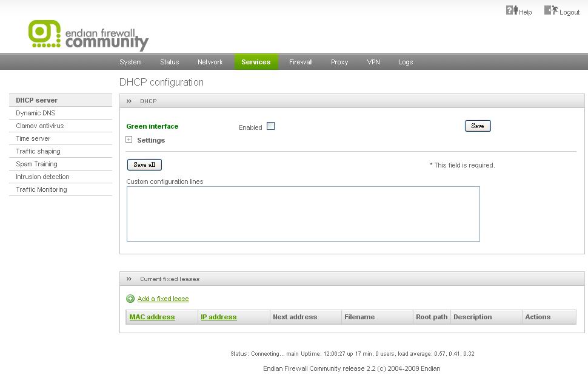Screen dimensions: 588x383
Task: Click the Help question mark icon
Action: (512, 10)
